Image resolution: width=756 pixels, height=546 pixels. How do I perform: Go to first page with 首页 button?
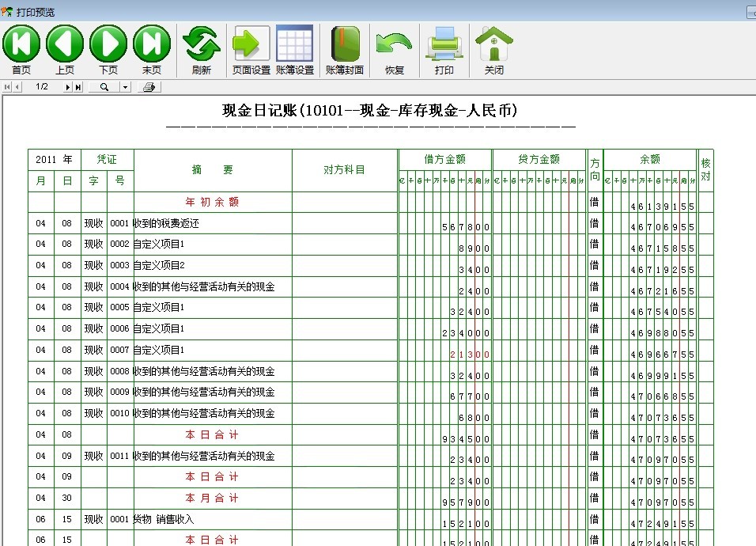tap(21, 50)
